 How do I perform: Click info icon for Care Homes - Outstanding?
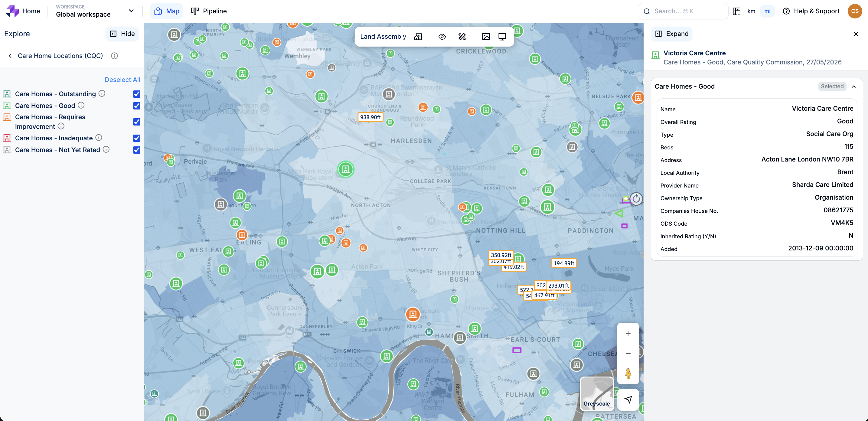pyautogui.click(x=102, y=93)
